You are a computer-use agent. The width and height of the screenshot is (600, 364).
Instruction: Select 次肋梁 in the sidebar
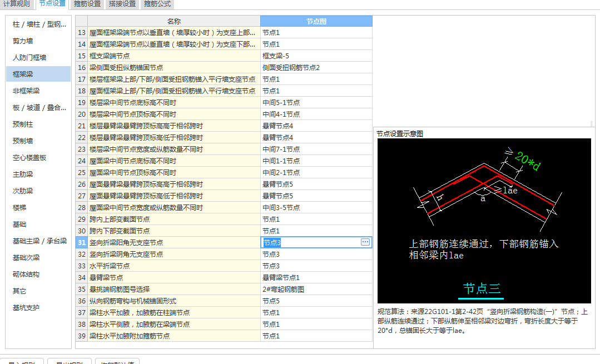tap(38, 191)
